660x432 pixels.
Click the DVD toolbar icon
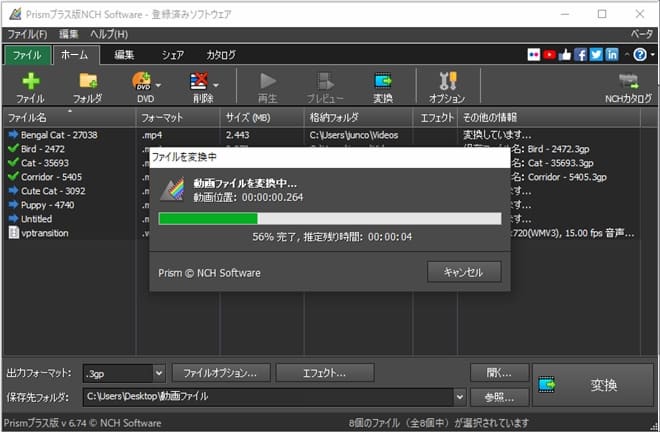pos(142,80)
